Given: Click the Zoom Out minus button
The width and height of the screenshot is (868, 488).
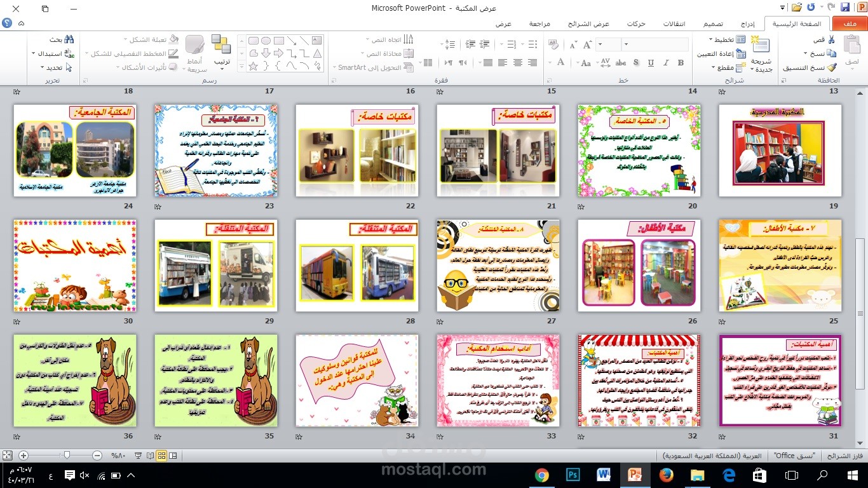Looking at the screenshot, I should click(97, 456).
